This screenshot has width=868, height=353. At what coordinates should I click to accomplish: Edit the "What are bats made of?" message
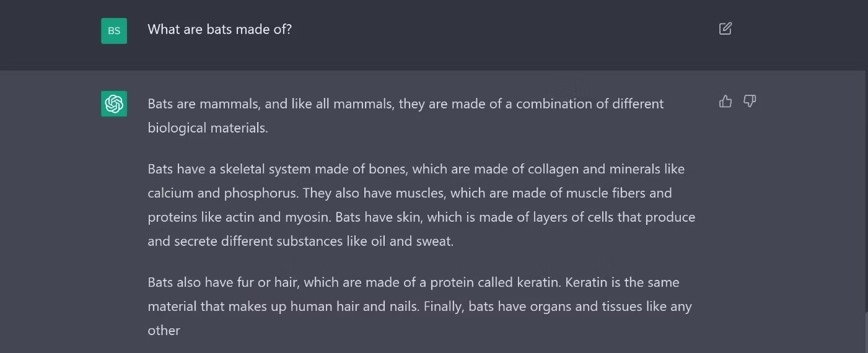[726, 28]
